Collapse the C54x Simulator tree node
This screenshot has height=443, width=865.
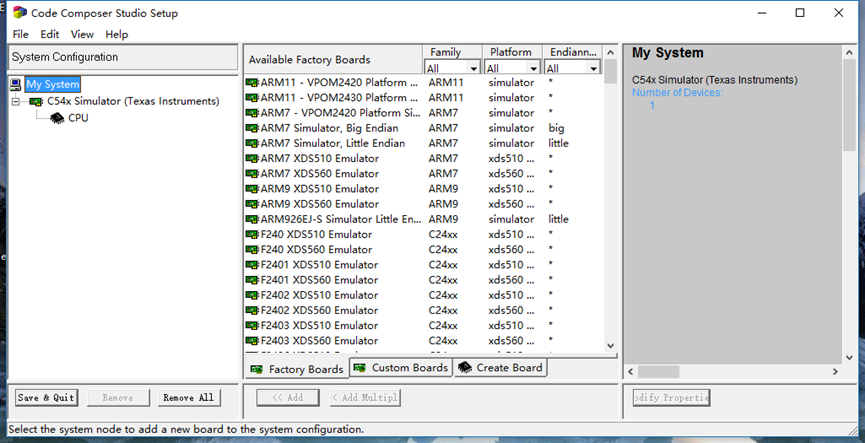click(16, 102)
